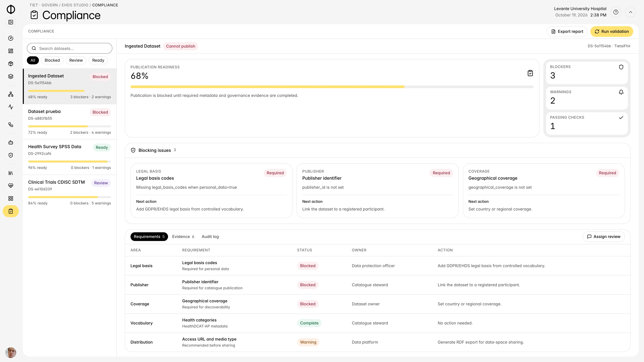
Task: Open the Geographical coverage blocking issue card
Action: (x=544, y=191)
